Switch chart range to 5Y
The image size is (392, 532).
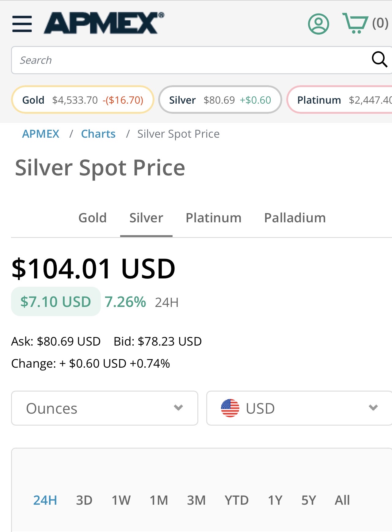[x=309, y=500]
